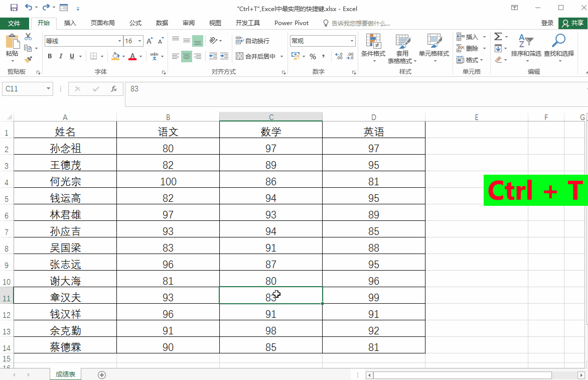Add new sheet with plus icon
This screenshot has width=588, height=380.
[102, 374]
